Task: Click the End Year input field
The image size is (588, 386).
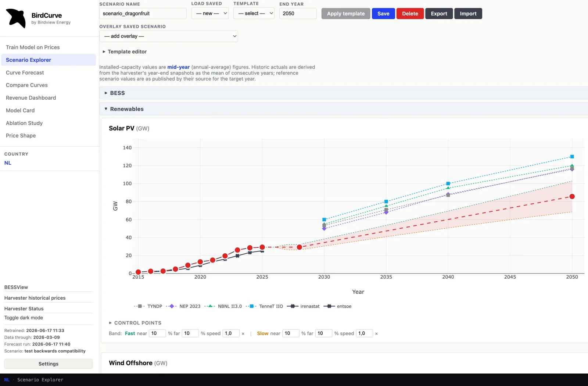Action: pos(298,14)
